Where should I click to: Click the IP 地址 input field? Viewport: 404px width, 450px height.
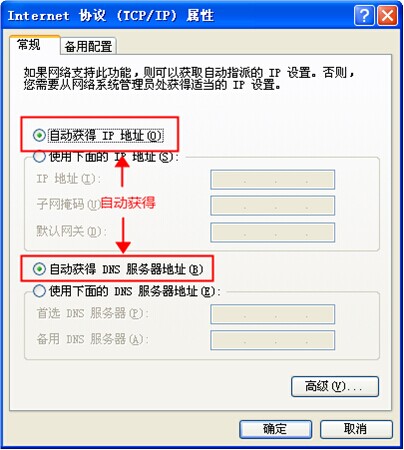[272, 180]
